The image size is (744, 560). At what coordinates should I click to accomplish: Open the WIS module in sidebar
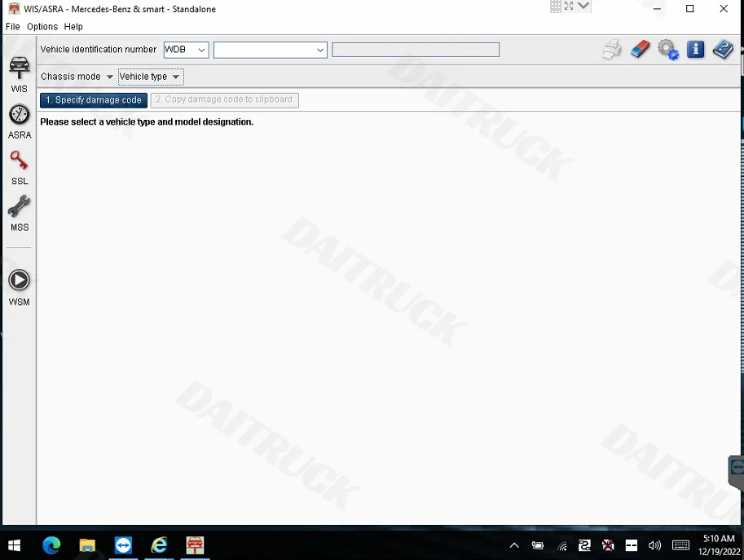(x=19, y=74)
